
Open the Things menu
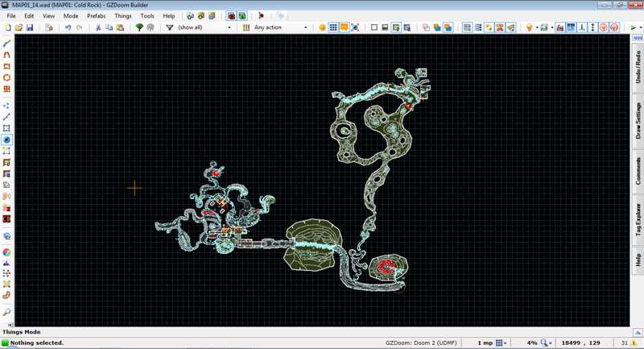(x=123, y=16)
